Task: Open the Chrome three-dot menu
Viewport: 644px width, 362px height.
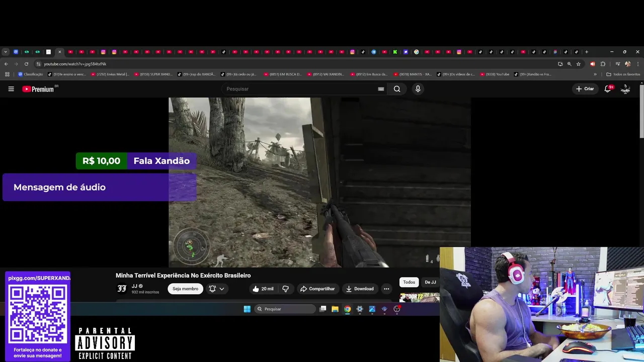Action: pos(638,64)
